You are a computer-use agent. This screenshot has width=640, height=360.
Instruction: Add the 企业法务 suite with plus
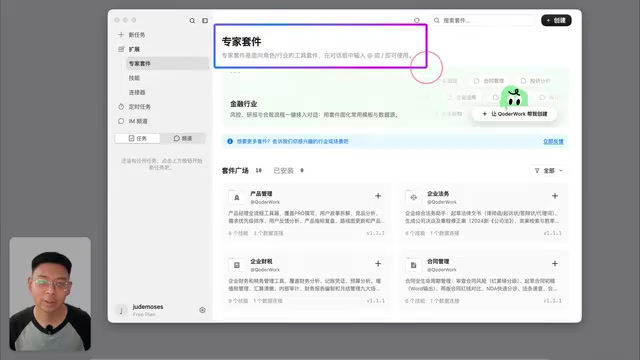tap(555, 196)
